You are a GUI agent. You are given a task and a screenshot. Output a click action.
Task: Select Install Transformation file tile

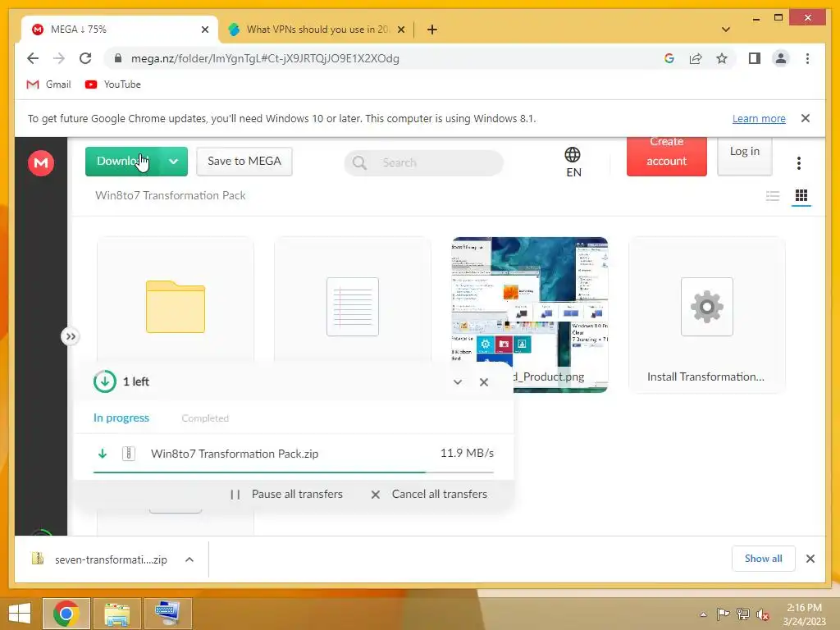click(x=706, y=314)
